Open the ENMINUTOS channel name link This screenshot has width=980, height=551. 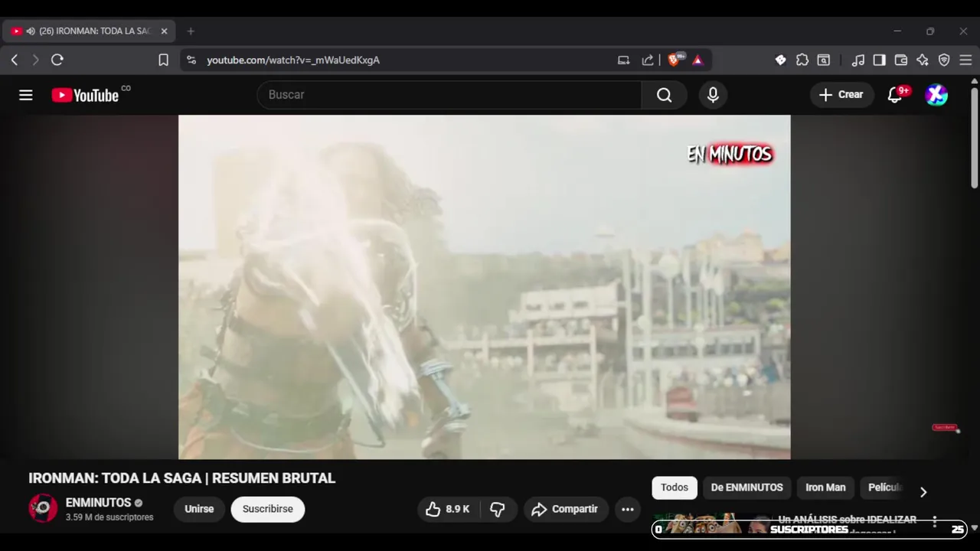pos(98,503)
